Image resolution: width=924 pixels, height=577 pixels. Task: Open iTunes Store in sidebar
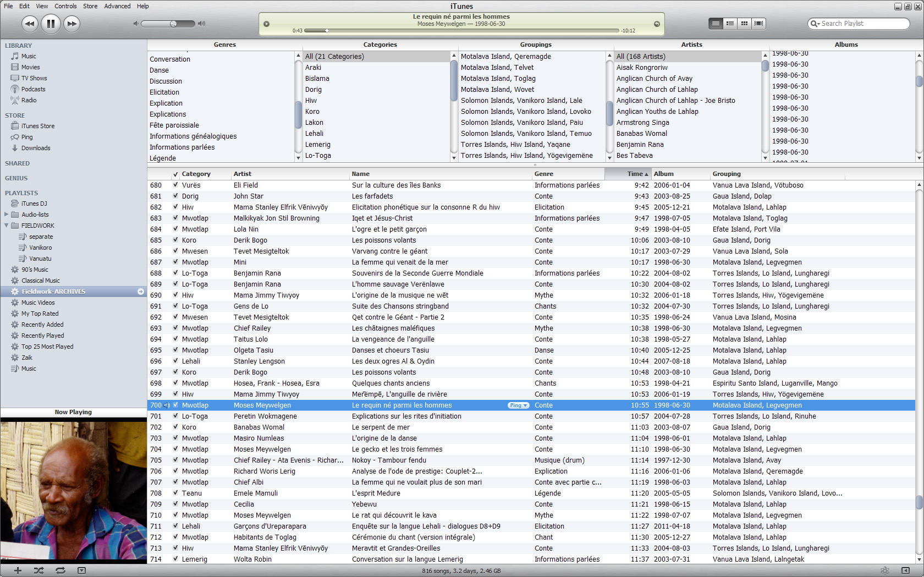(x=37, y=126)
